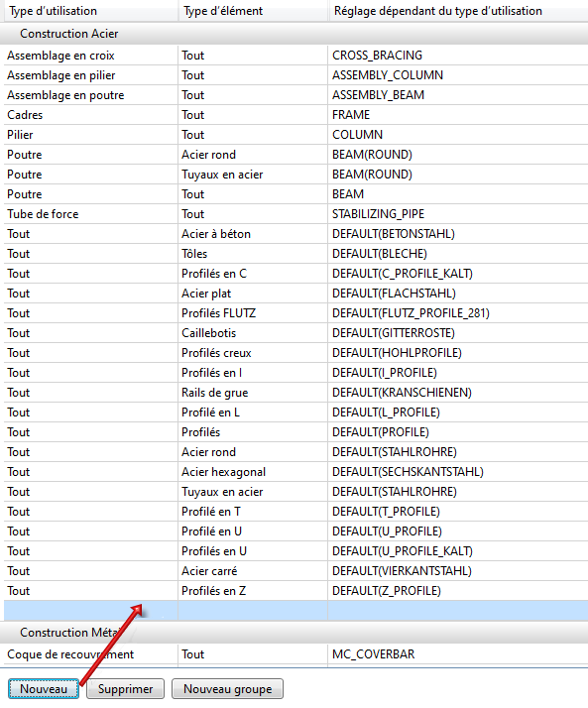Click Réglage dépendant du type d'utilisation header

click(x=458, y=11)
